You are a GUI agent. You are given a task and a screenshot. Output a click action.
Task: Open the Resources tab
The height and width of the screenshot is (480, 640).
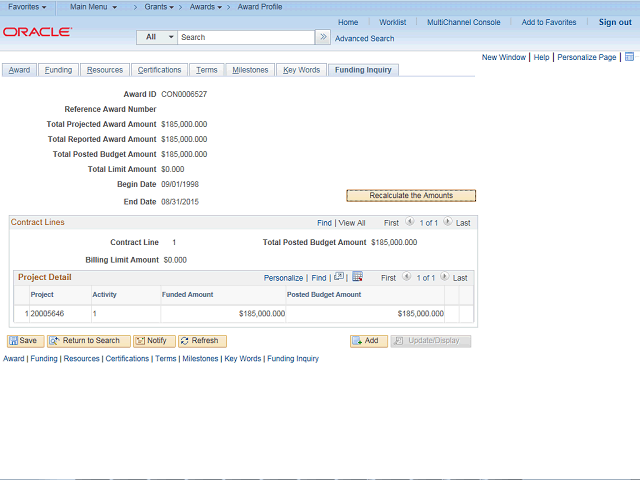pos(105,70)
